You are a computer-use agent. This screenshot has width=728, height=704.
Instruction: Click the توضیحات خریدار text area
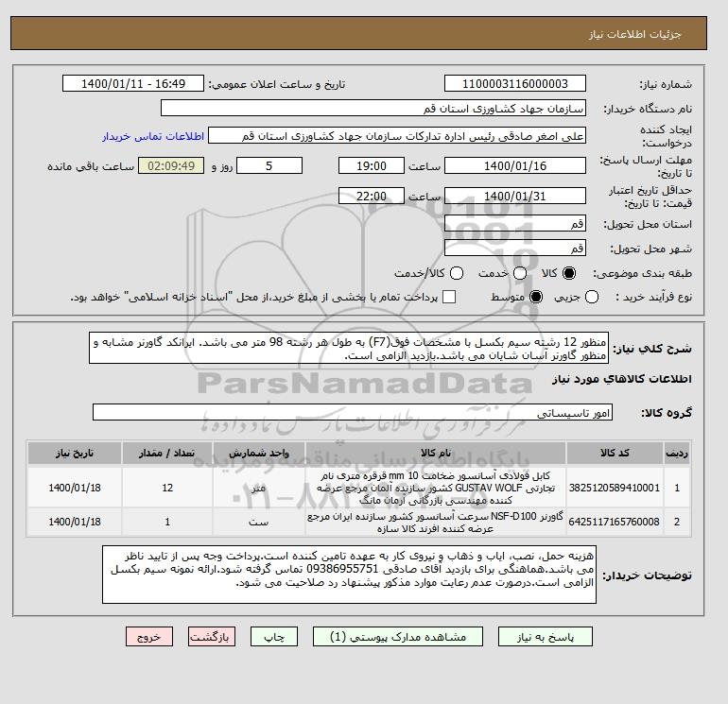[x=349, y=575]
